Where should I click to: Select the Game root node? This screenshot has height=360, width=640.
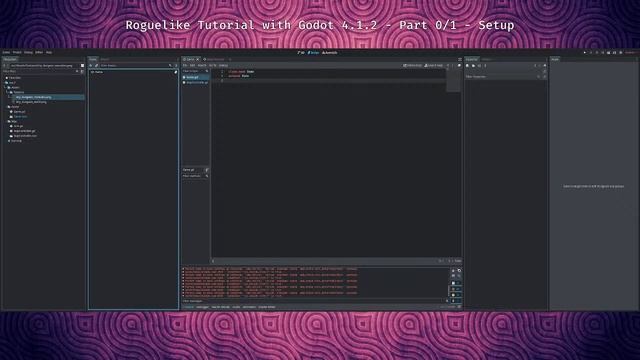point(97,72)
